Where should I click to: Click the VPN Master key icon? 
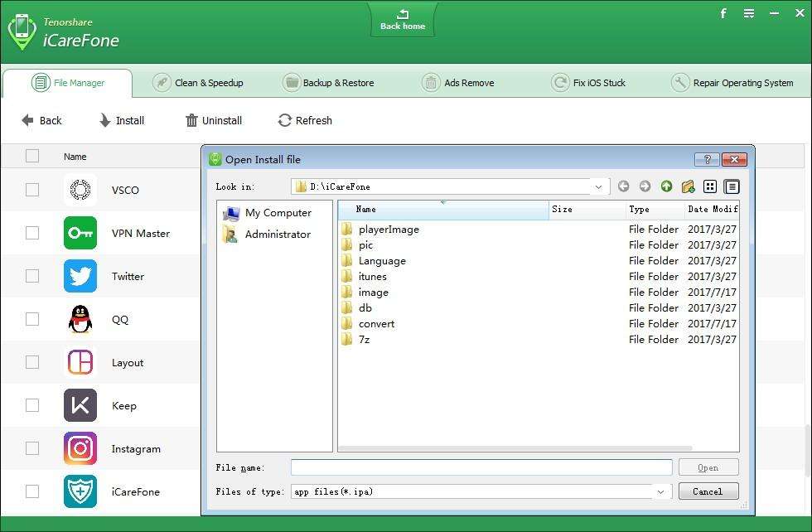(80, 233)
